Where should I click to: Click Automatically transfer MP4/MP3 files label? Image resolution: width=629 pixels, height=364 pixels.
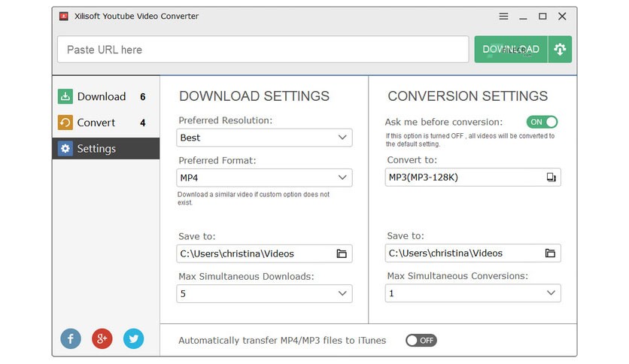(x=282, y=341)
